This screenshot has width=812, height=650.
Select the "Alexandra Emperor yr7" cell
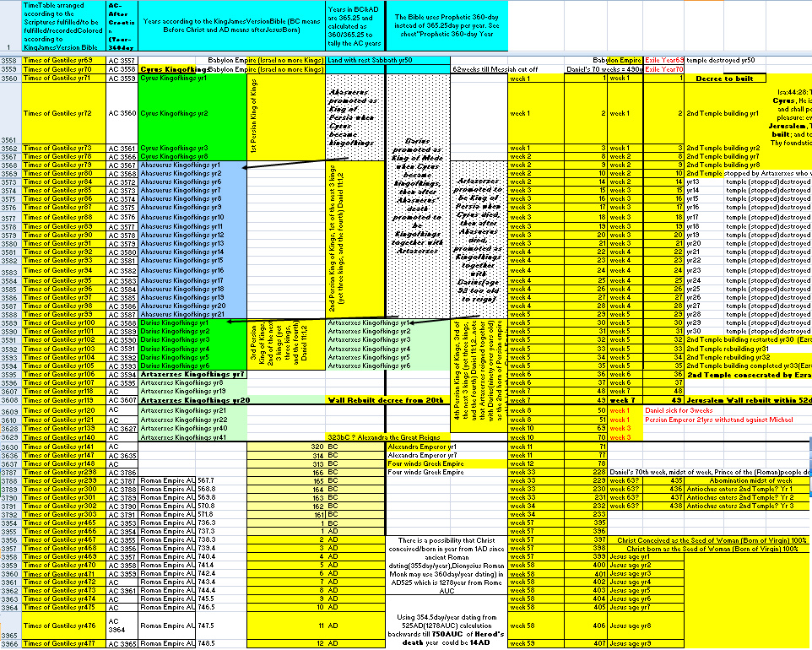419,455
